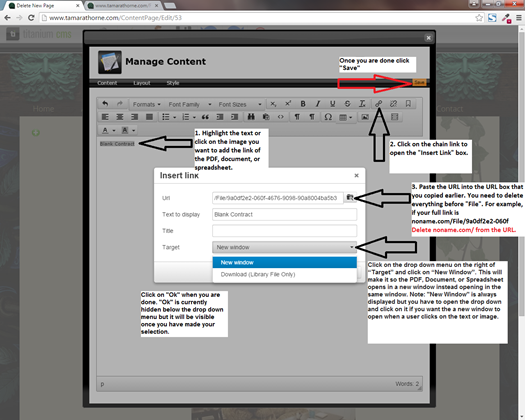Click the Bold formatting icon

[x=303, y=104]
